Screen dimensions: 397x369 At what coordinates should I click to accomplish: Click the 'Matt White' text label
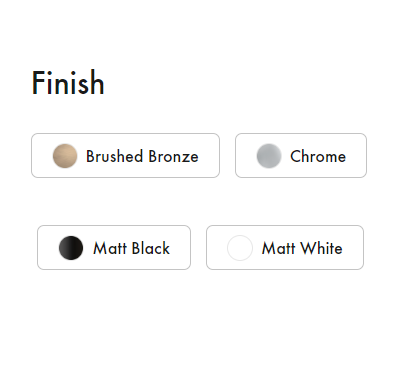pyautogui.click(x=302, y=248)
